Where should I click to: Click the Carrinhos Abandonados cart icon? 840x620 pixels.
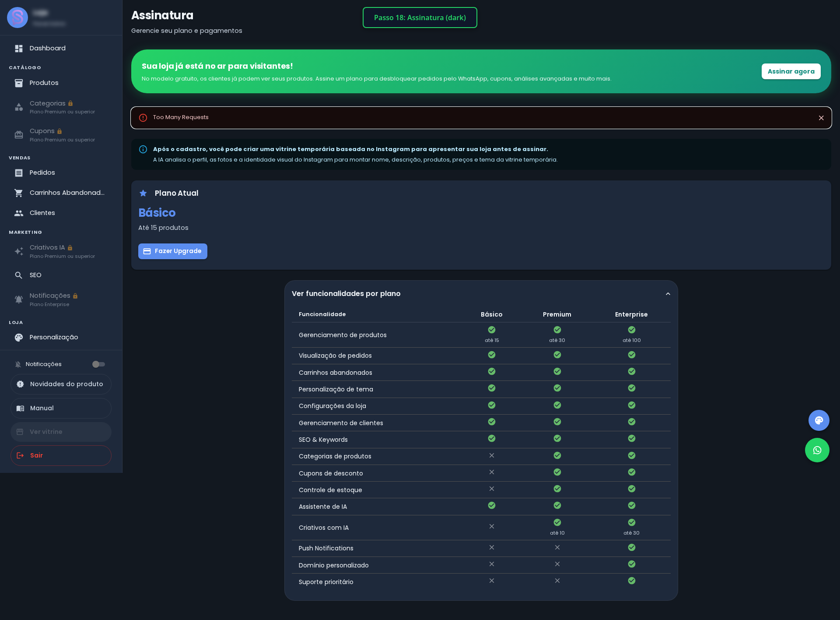click(19, 193)
